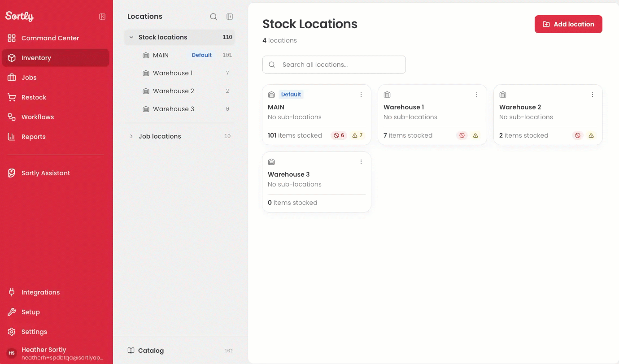The height and width of the screenshot is (364, 619).
Task: Click the out-of-stock badge showing 6 on MAIN
Action: (339, 135)
